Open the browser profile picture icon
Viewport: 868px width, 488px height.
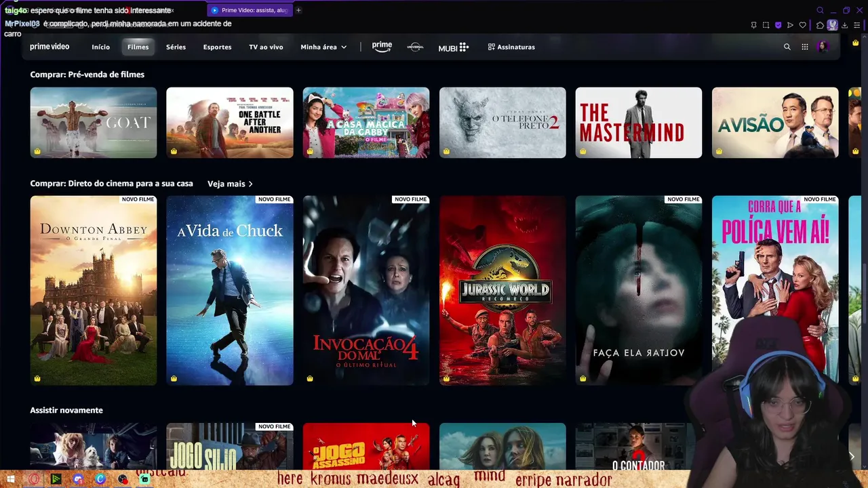[x=832, y=25]
